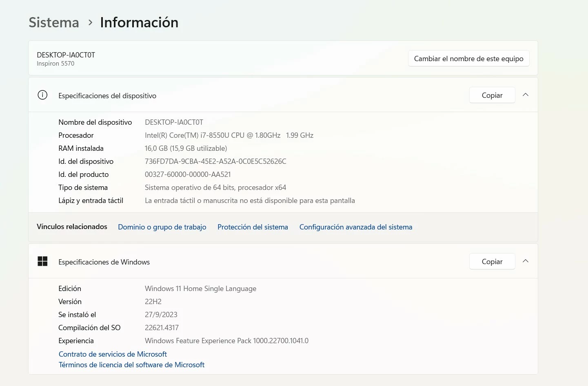Go back to Sistema in breadcrumb
588x386 pixels.
tap(54, 22)
